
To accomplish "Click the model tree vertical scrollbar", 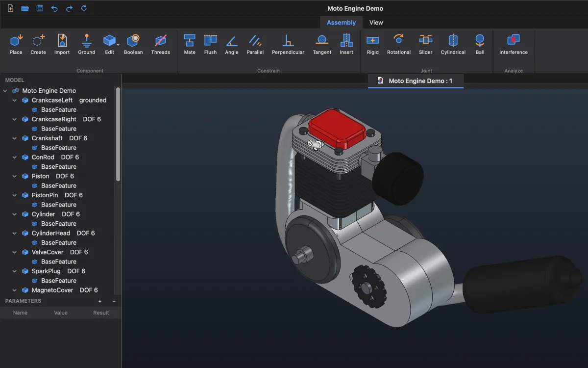I will point(118,134).
